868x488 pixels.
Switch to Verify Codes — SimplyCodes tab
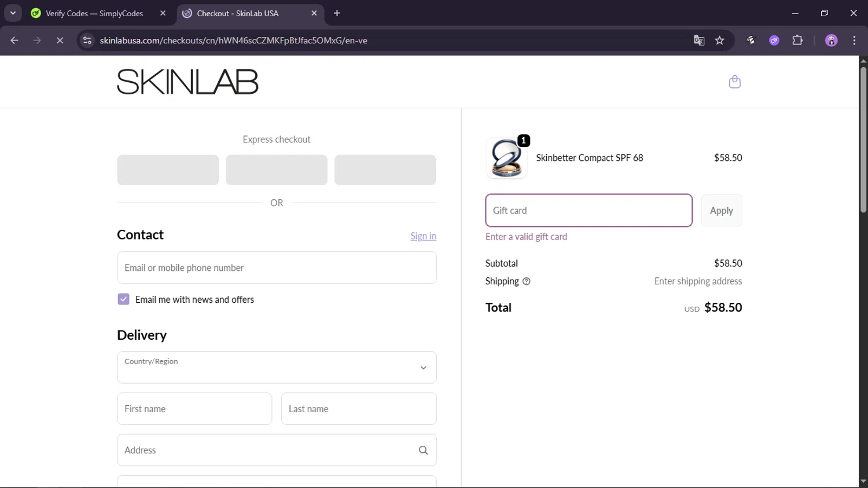point(94,13)
